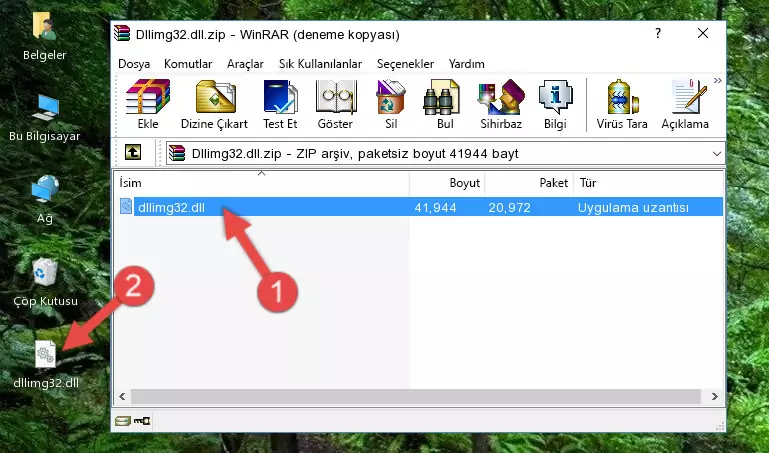Start Virüs Tara scan

point(622,104)
